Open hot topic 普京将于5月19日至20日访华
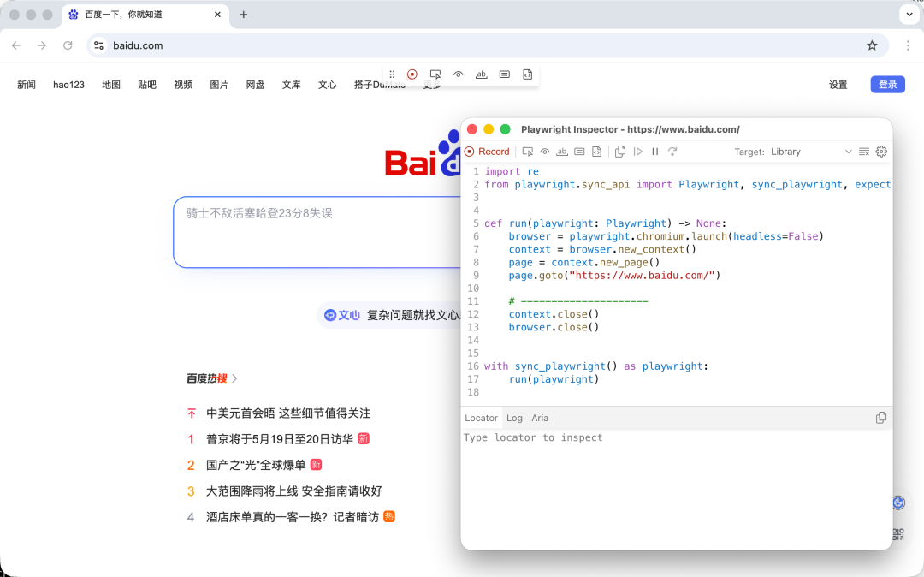 click(x=279, y=439)
